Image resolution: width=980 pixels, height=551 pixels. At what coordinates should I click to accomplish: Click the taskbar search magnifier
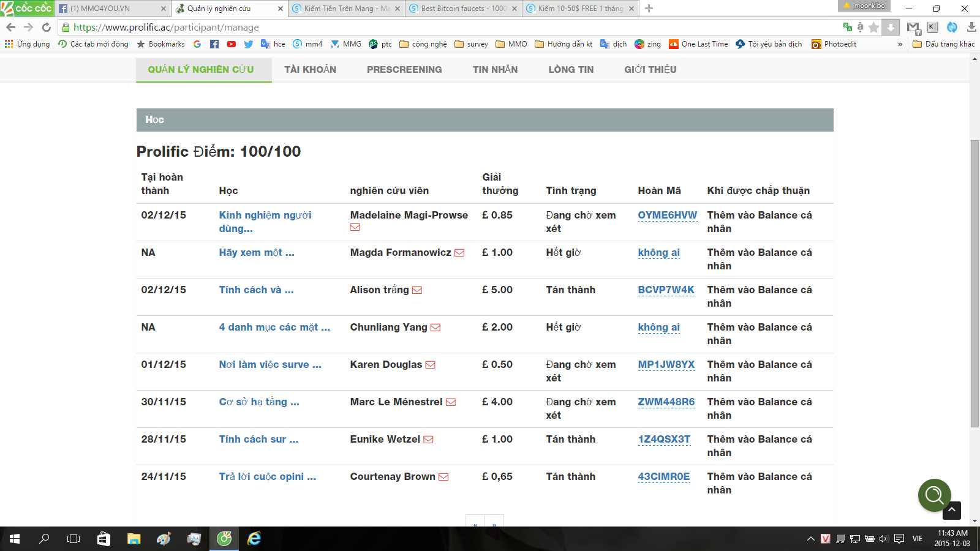pyautogui.click(x=44, y=539)
